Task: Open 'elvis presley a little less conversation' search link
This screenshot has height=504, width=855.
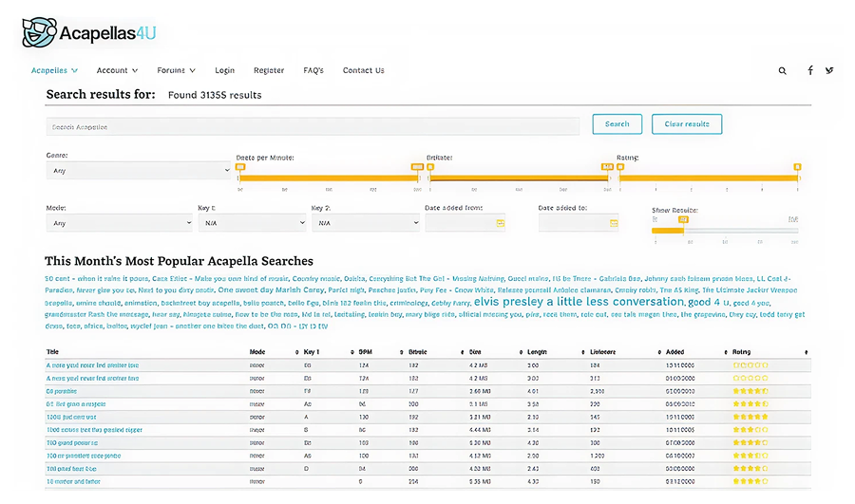Action: pyautogui.click(x=579, y=301)
